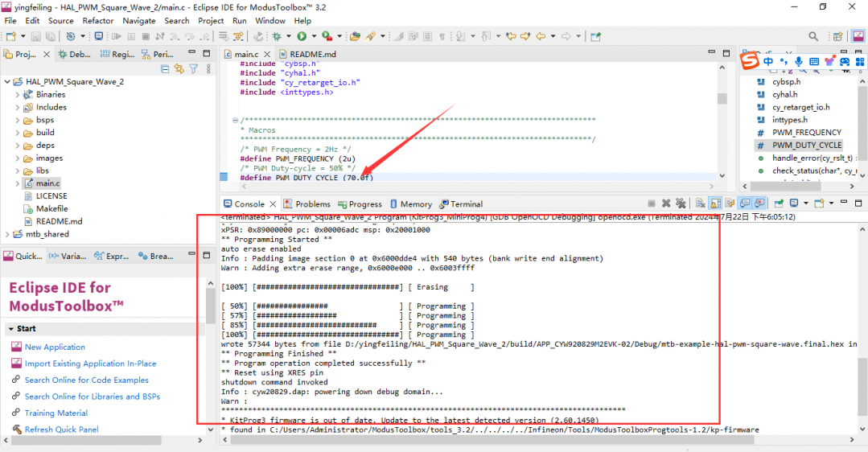Toggle Pin Console button
This screenshot has width=868, height=452.
779,203
